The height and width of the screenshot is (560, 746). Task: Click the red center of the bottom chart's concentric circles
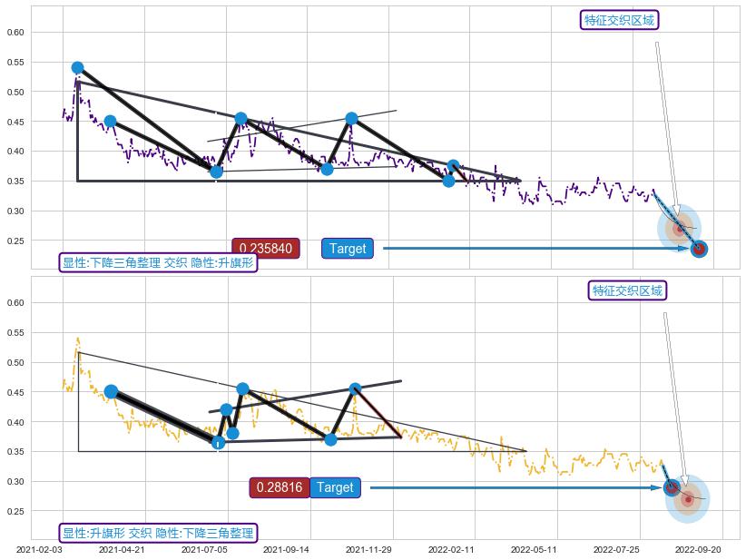pyautogui.click(x=688, y=499)
